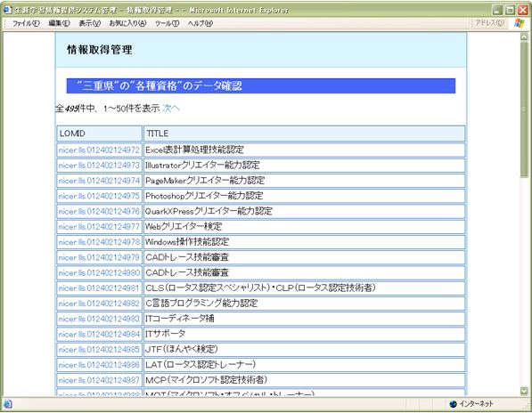Open link nicer.lls.012402124986
This screenshot has height=413, width=532.
[99, 365]
